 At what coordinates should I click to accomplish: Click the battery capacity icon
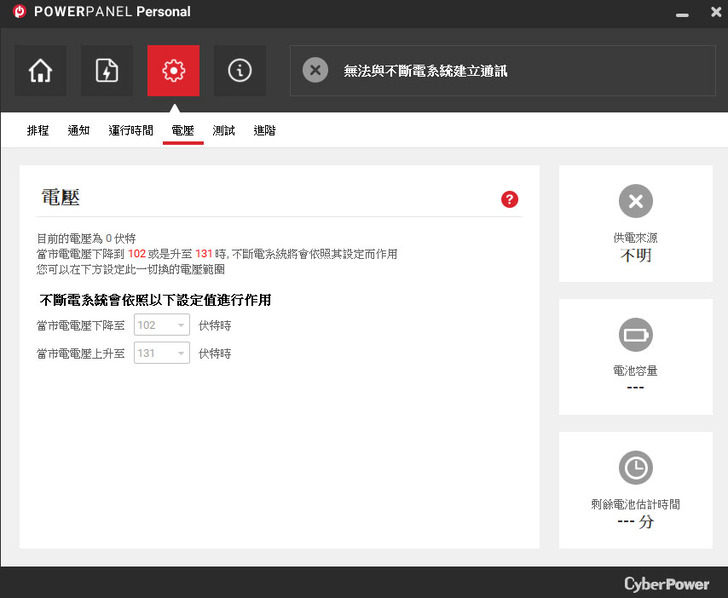click(x=635, y=334)
